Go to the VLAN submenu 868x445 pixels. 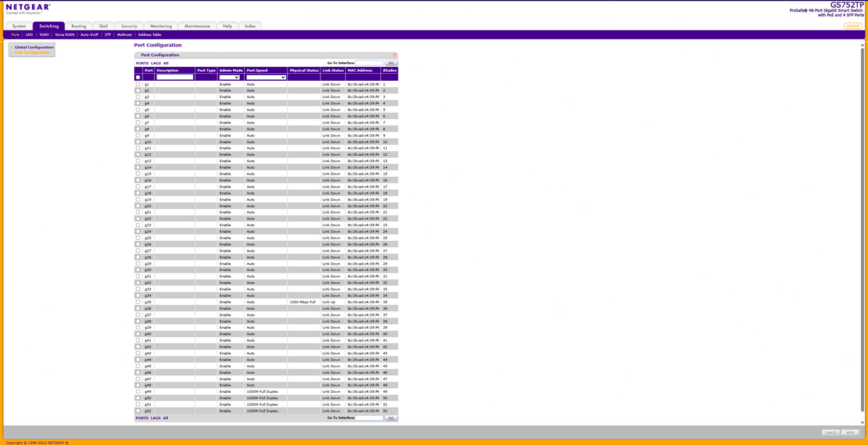coord(44,35)
